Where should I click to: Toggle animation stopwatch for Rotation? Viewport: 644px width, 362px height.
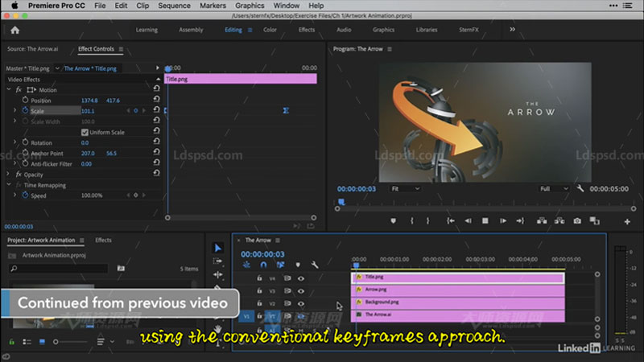coord(26,142)
